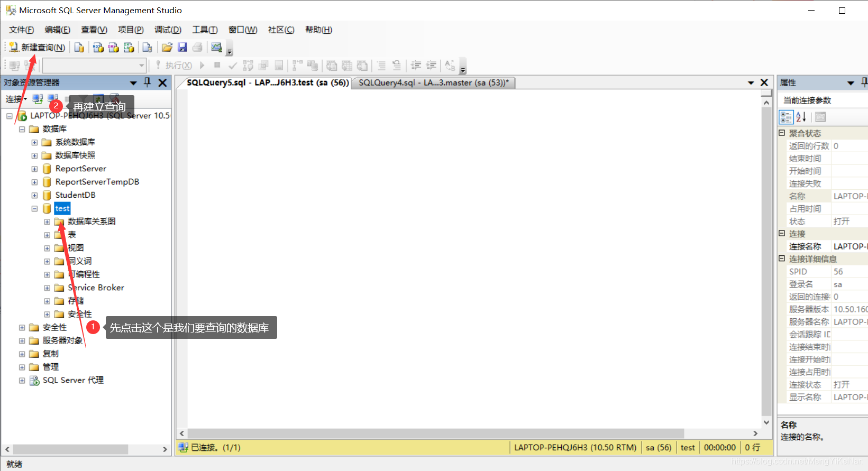Open the 调试 menu
This screenshot has width=868, height=471.
point(168,30)
